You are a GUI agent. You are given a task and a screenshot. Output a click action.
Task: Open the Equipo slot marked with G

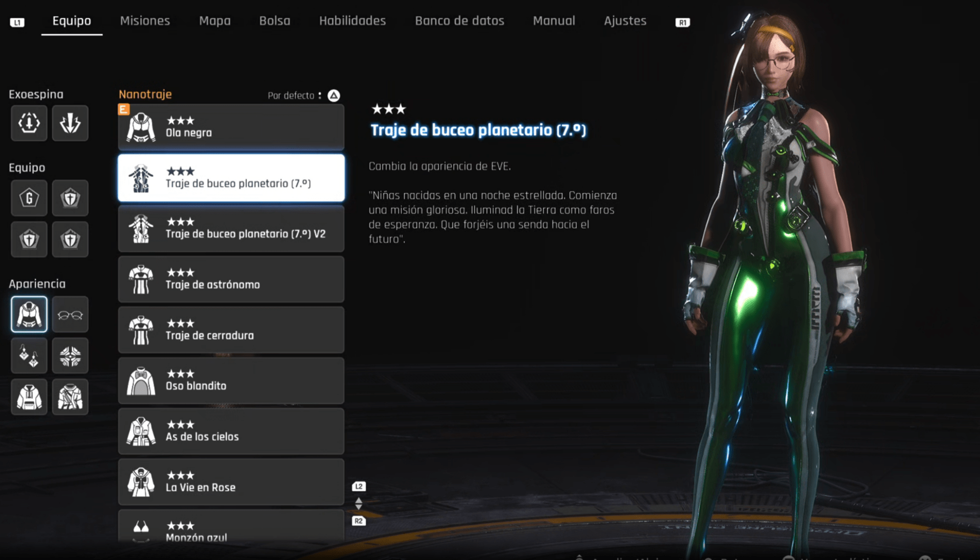tap(29, 198)
